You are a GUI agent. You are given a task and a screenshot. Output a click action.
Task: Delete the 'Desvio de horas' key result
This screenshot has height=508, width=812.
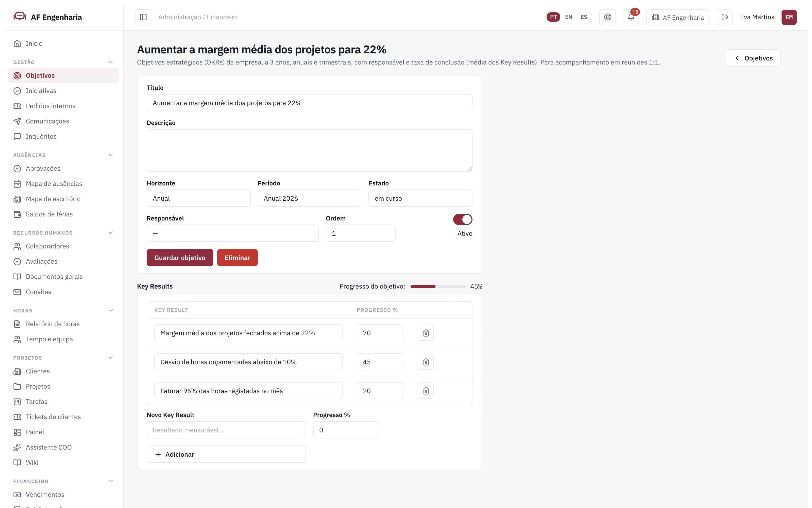tap(426, 362)
